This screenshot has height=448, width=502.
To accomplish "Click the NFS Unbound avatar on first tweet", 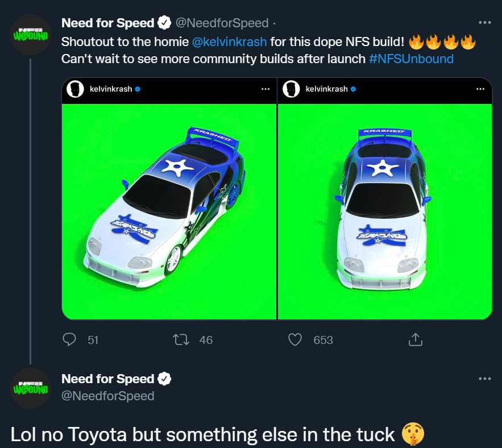I will 31,34.
